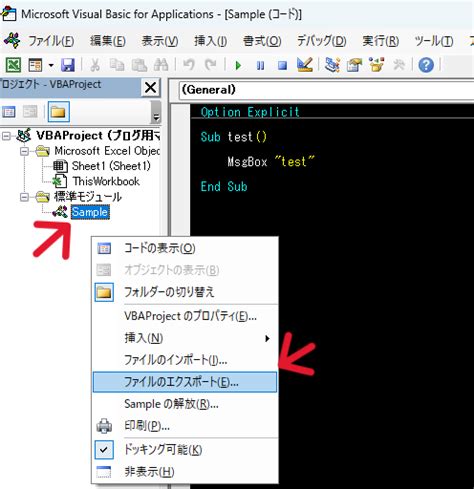
Task: Select the VBAProject root node
Action: [x=98, y=135]
